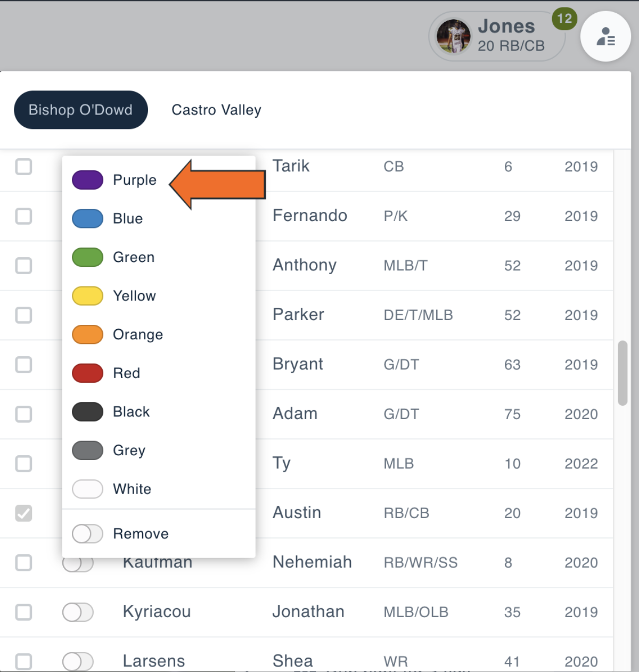Image resolution: width=639 pixels, height=672 pixels.
Task: Switch to the Castro Valley tab
Action: coord(216,110)
